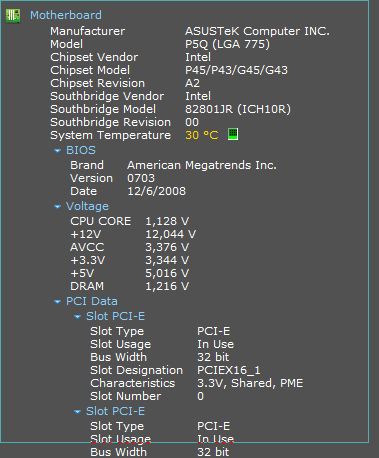Screen dimensions: 379x458
Task: Select the PCIEX16_1 slot designation value
Action: click(x=229, y=370)
